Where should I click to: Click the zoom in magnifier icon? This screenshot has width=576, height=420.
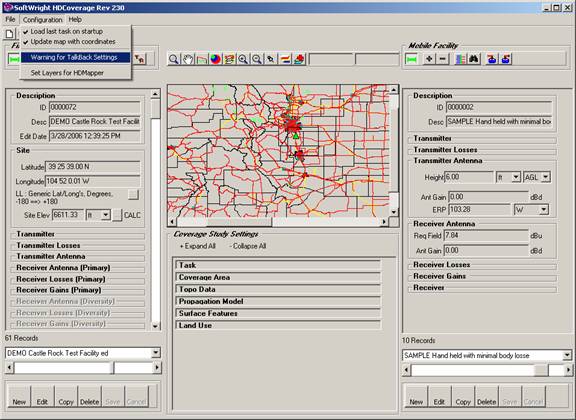(x=243, y=59)
